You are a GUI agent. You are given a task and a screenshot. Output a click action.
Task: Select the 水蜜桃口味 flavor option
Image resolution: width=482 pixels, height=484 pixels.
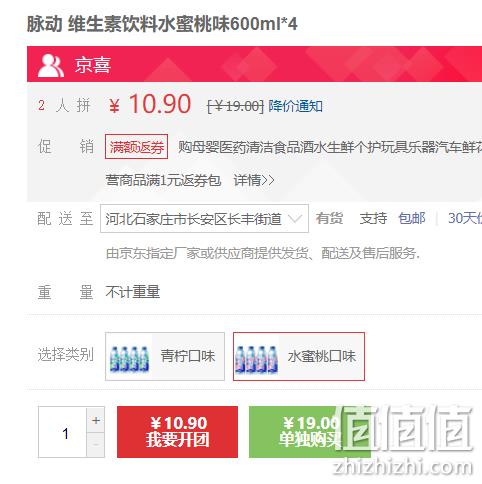tap(299, 356)
